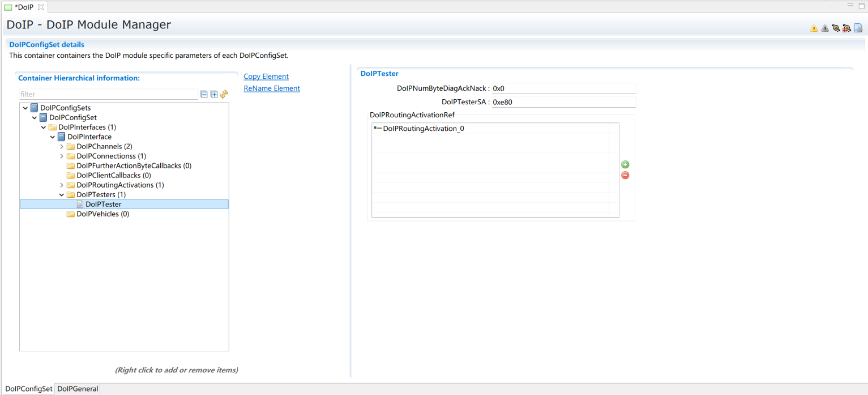Expand all tree nodes with plus icon
Screen dimensions: 868x395
pyautogui.click(x=214, y=95)
